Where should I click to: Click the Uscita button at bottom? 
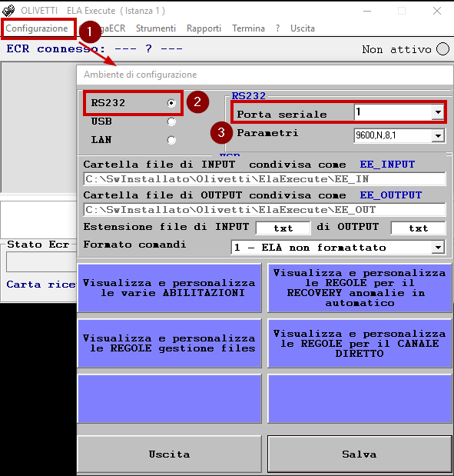pyautogui.click(x=169, y=454)
